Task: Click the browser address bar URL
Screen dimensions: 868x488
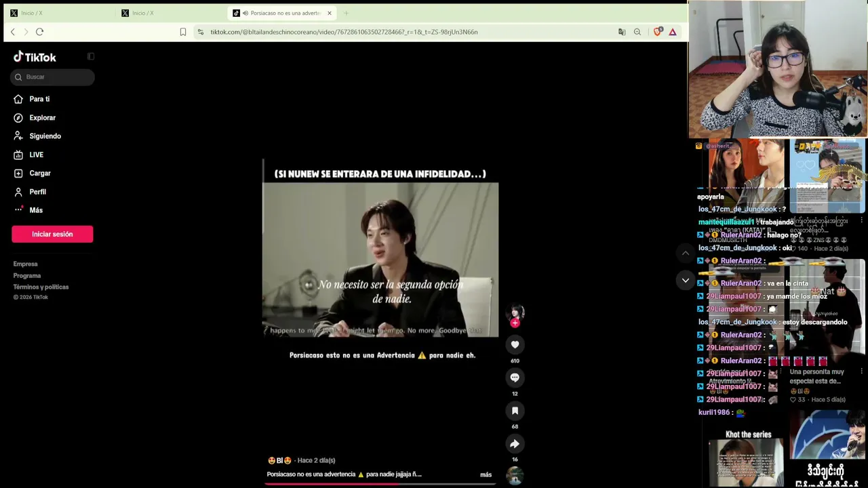Action: pyautogui.click(x=344, y=32)
